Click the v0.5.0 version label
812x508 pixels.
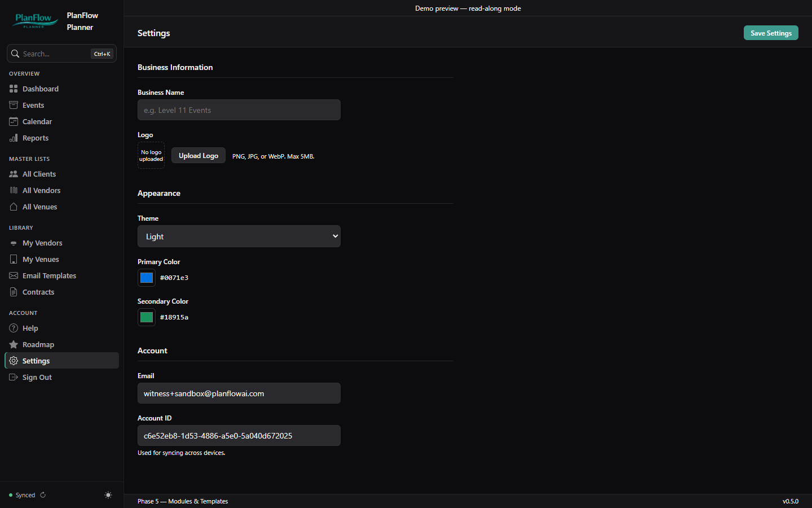[x=791, y=501]
